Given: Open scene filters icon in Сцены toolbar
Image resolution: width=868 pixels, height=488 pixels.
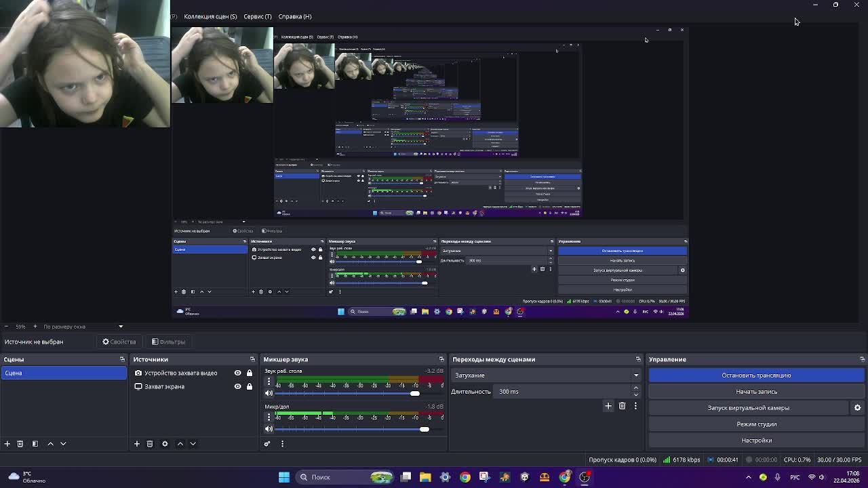Looking at the screenshot, I should [35, 444].
